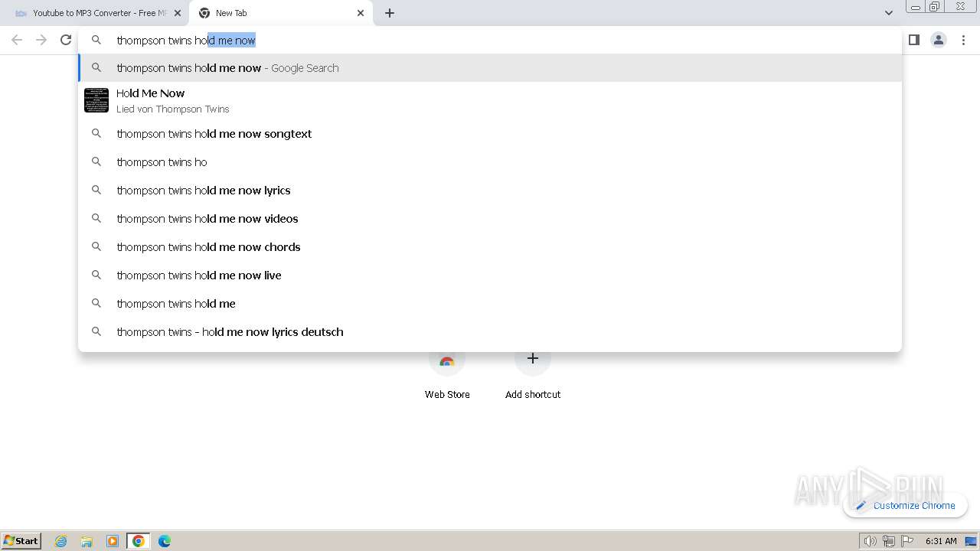Open Chrome's three-dot menu
The image size is (980, 551).
pos(963,40)
